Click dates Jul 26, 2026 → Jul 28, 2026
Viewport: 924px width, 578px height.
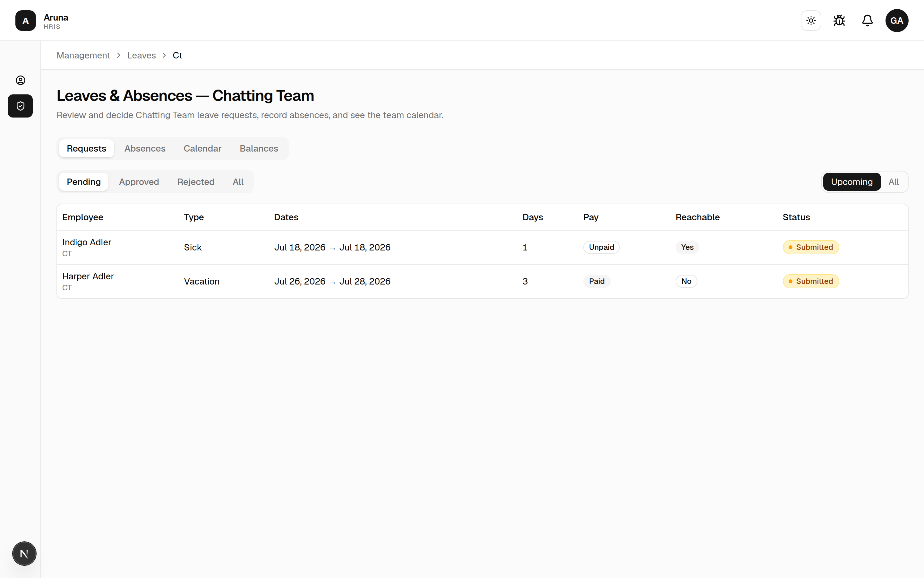point(332,281)
